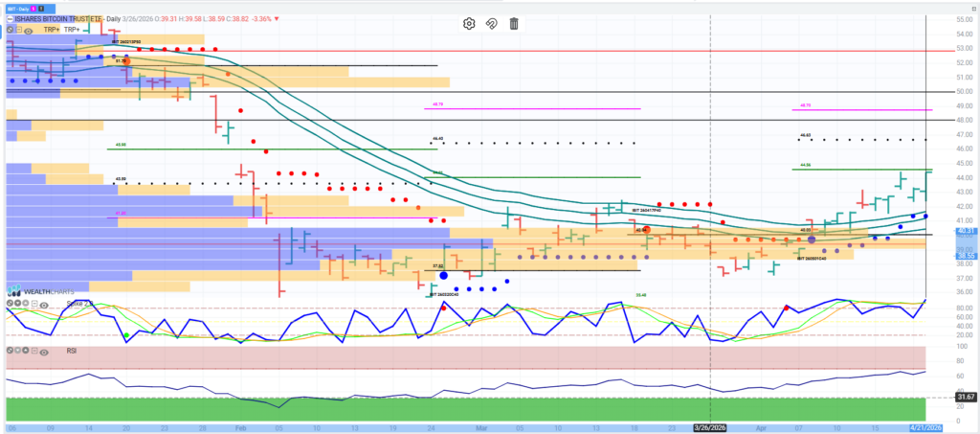Move Spike panel down with arrow icon

point(19,304)
